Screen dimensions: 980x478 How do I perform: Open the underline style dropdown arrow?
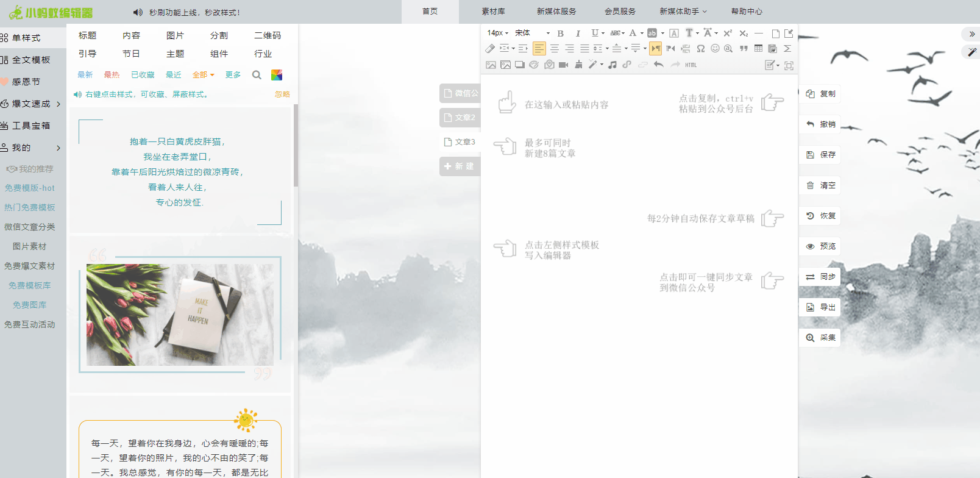pos(603,33)
